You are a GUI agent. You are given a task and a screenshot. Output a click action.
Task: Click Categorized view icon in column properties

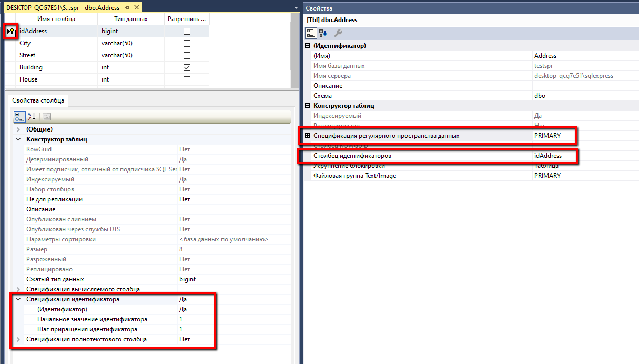coord(19,117)
